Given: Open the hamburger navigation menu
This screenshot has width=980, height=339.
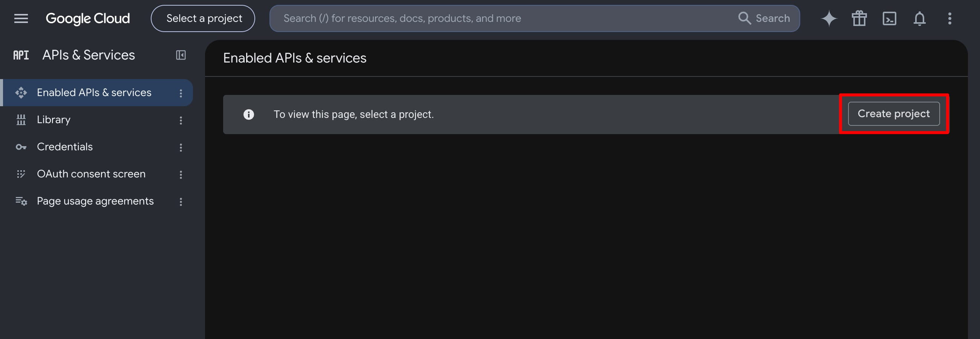Looking at the screenshot, I should 21,18.
